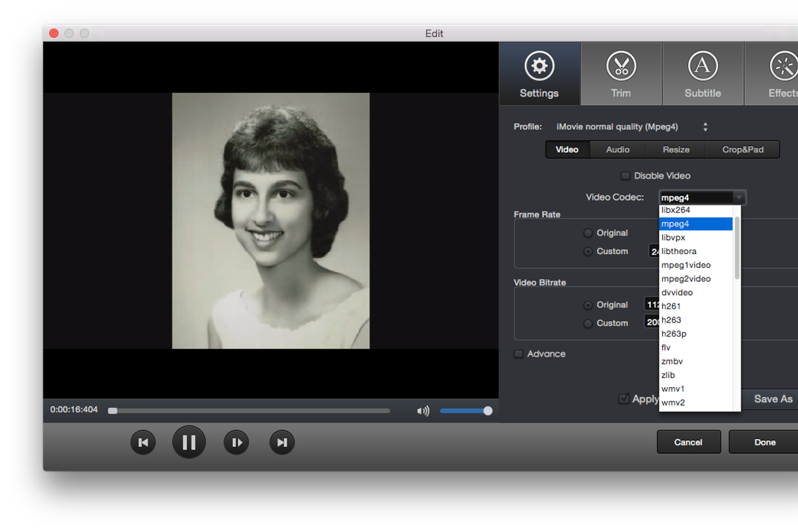Image resolution: width=798 pixels, height=532 pixels.
Task: Collapse the Video Codec combo box arrow
Action: pyautogui.click(x=738, y=198)
